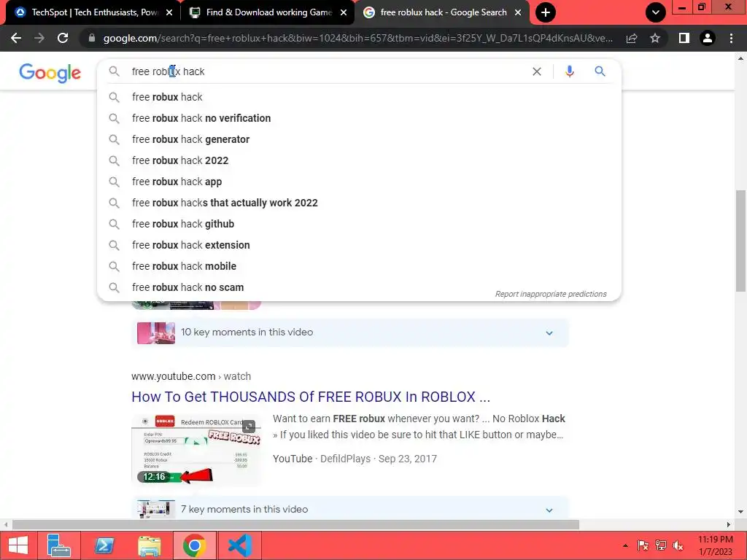Close the TechSpot tab

click(x=169, y=12)
